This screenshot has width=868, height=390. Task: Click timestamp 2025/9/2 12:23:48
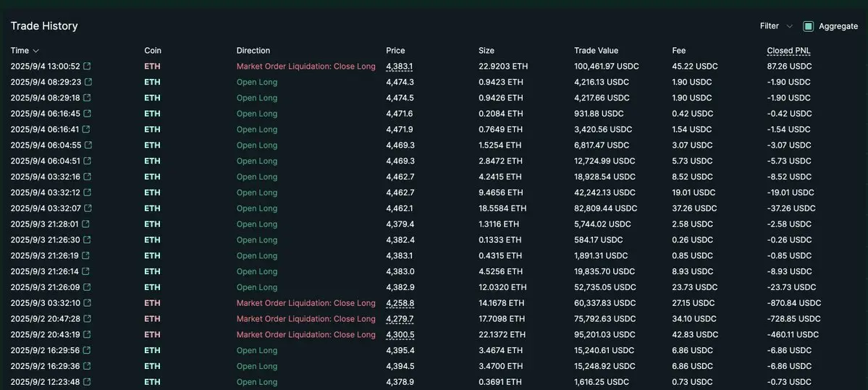coord(46,382)
